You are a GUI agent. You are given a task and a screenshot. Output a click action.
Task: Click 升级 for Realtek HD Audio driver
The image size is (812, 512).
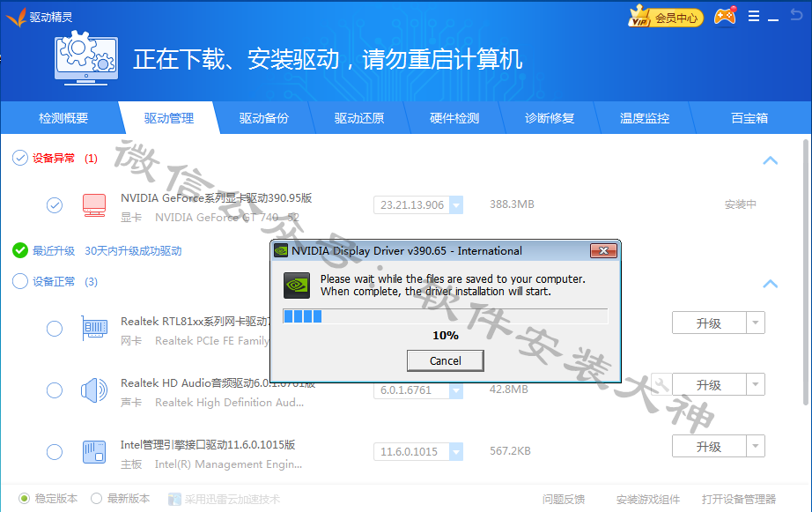[709, 384]
